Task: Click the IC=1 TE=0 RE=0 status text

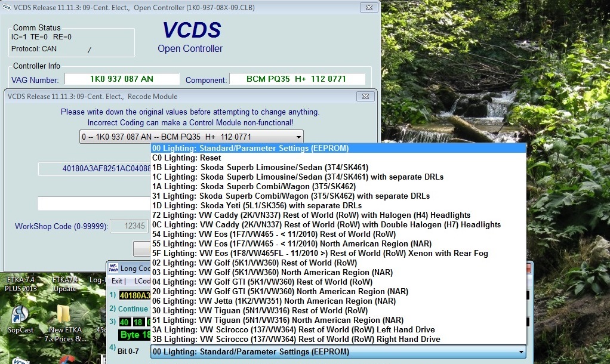Action: coord(41,37)
